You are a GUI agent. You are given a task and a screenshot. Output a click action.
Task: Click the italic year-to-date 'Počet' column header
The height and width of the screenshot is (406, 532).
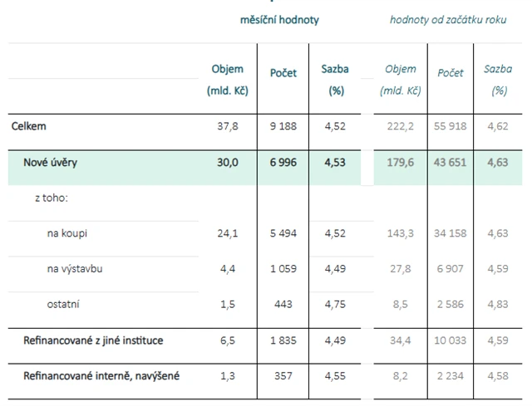tap(451, 73)
